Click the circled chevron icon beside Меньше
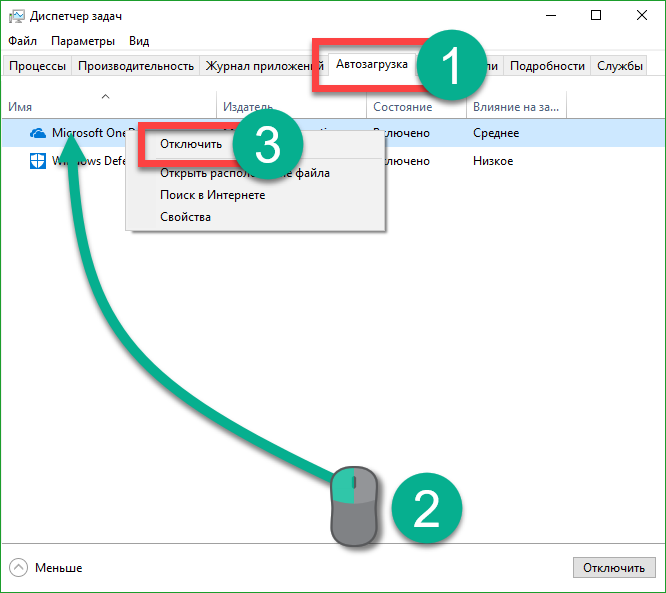 tap(18, 567)
